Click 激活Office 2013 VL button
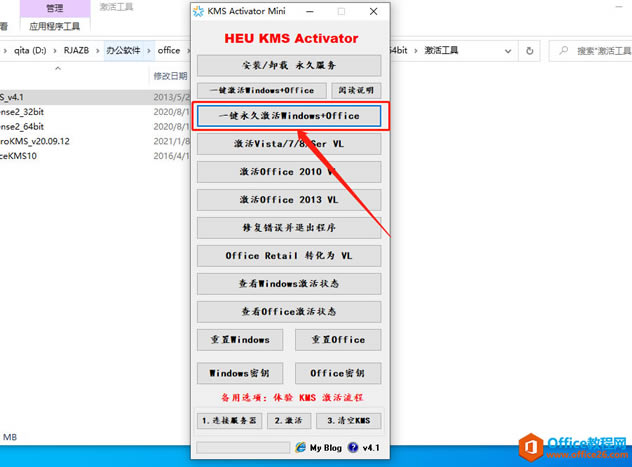The height and width of the screenshot is (467, 632). tap(289, 200)
